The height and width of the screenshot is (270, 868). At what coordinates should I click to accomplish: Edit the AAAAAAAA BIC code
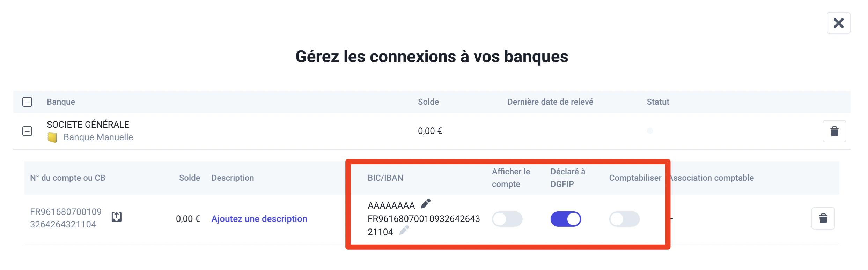426,203
